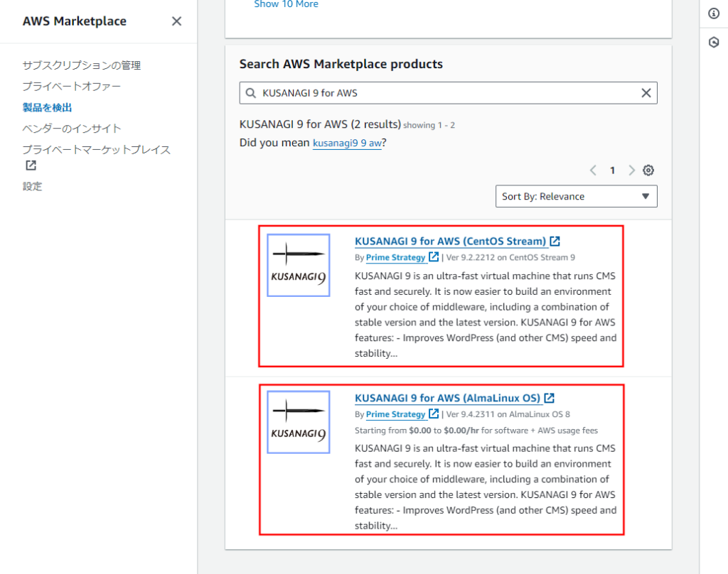Click suggested search 'kusanagi9 9 aw'
The height and width of the screenshot is (574, 728).
tap(347, 143)
